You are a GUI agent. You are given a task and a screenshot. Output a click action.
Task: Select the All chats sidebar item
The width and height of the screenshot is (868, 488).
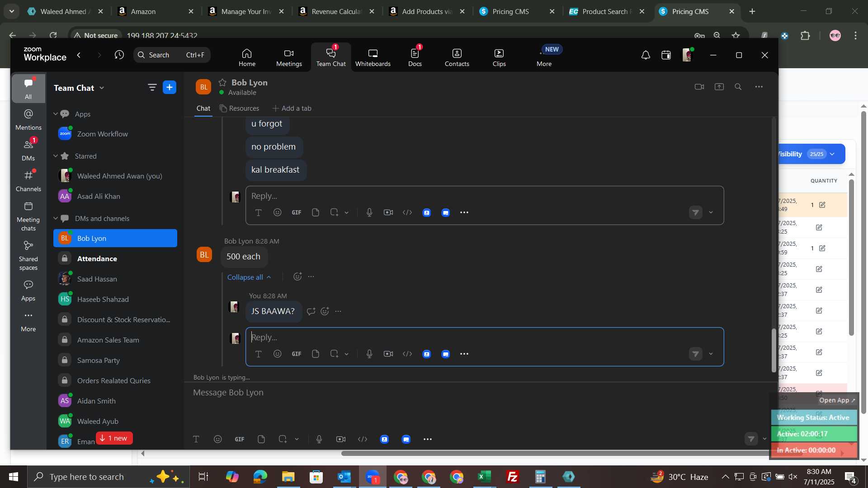point(28,89)
